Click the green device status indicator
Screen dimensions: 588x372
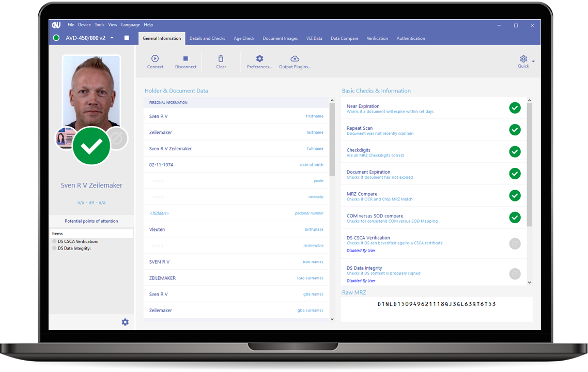click(56, 38)
